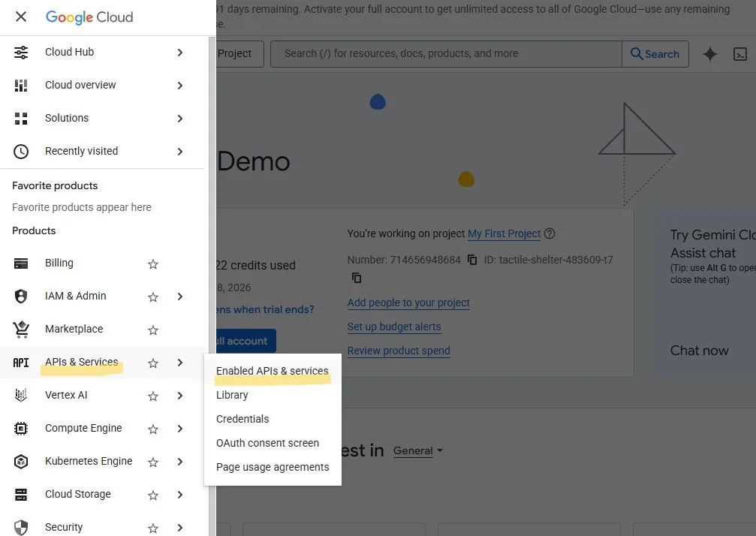Pin Billing with its star toggle
Screen dimensions: 756x536
(x=153, y=264)
